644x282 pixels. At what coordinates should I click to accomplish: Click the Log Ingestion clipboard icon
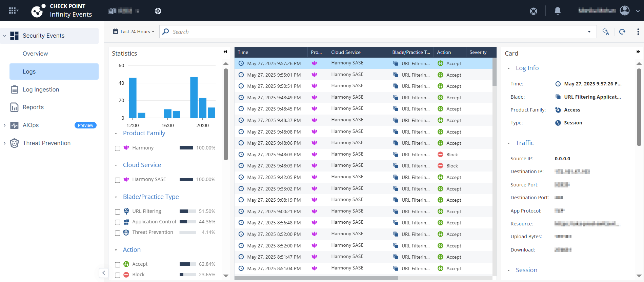coord(14,89)
